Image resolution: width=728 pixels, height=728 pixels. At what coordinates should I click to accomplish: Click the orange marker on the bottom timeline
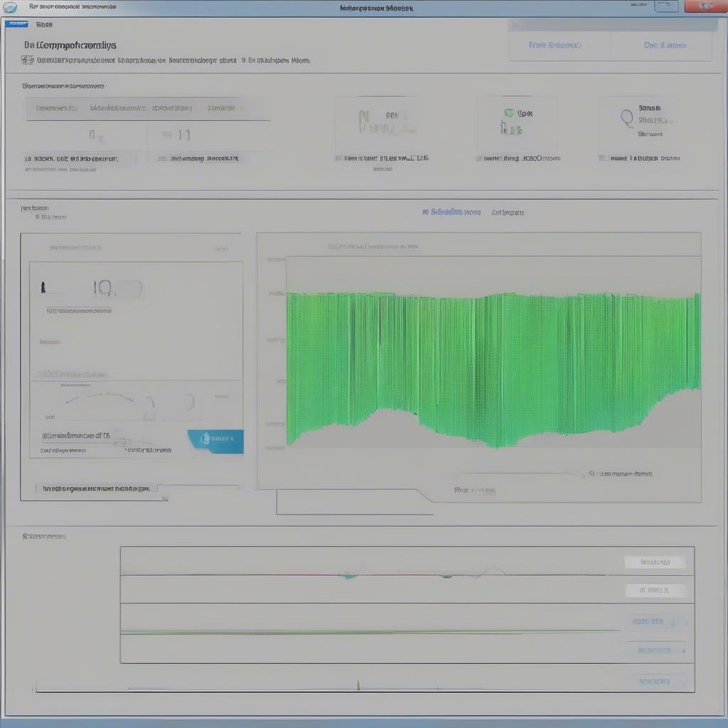[x=358, y=686]
